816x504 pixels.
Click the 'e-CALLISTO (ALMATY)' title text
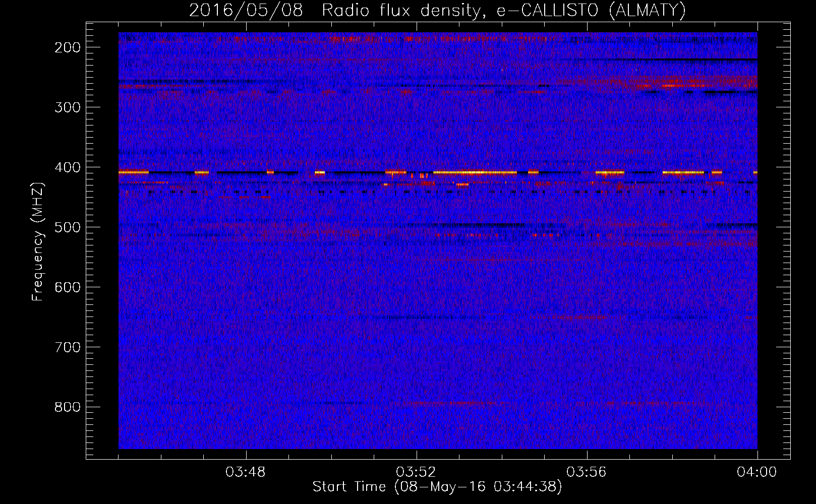click(591, 11)
